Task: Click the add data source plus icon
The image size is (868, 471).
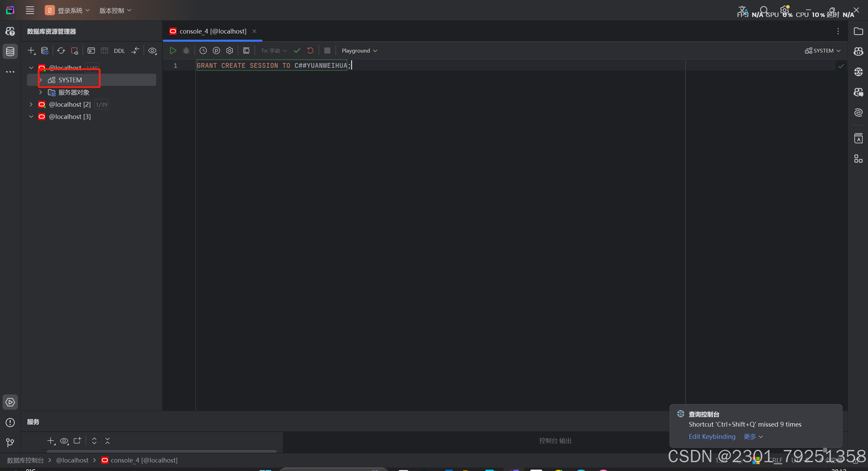Action: click(x=31, y=50)
